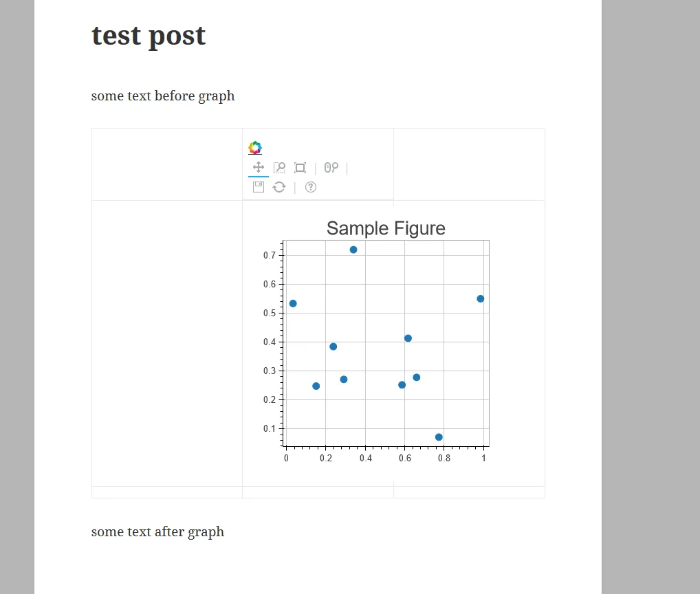Click the 0.7 label on the y-axis
Viewport: 700px width, 594px height.
click(269, 255)
